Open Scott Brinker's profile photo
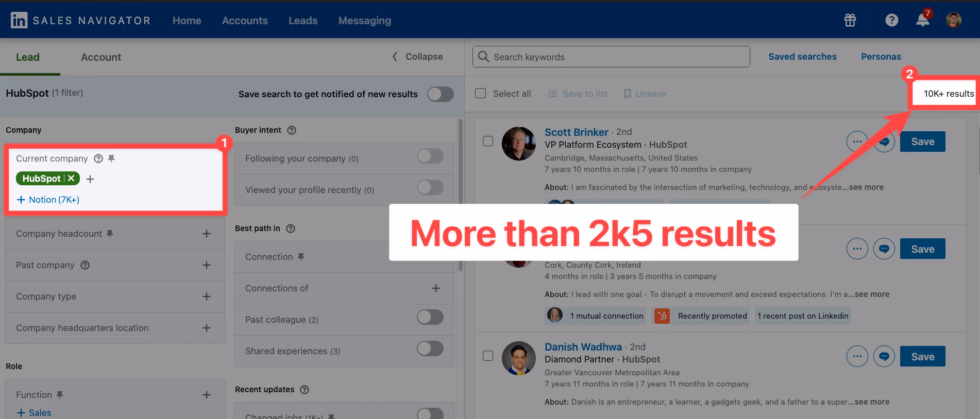 pos(519,144)
